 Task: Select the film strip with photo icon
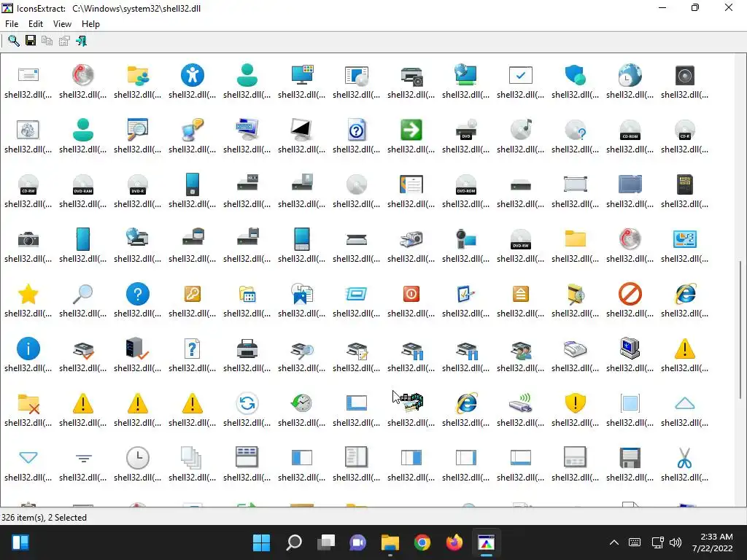pyautogui.click(x=412, y=402)
